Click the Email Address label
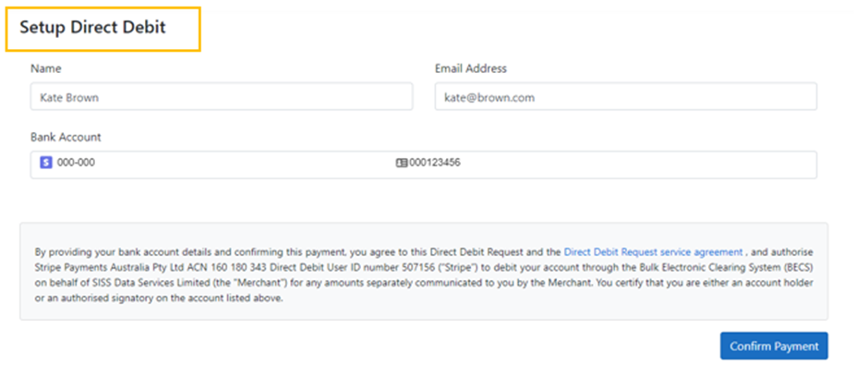 coord(471,68)
